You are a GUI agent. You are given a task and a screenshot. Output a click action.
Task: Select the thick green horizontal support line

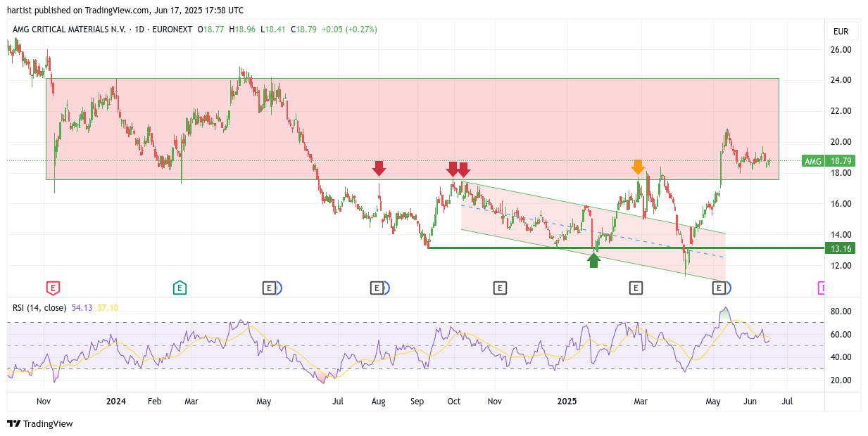click(x=627, y=248)
